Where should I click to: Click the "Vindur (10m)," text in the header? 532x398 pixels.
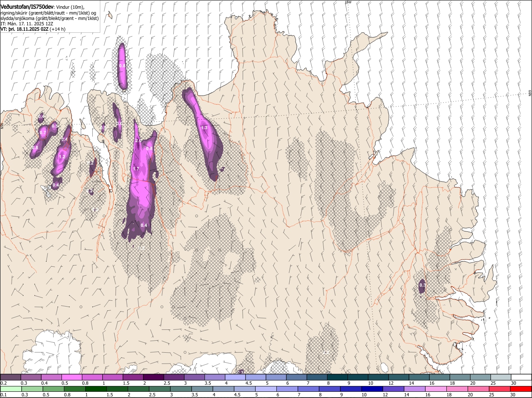(70, 7)
